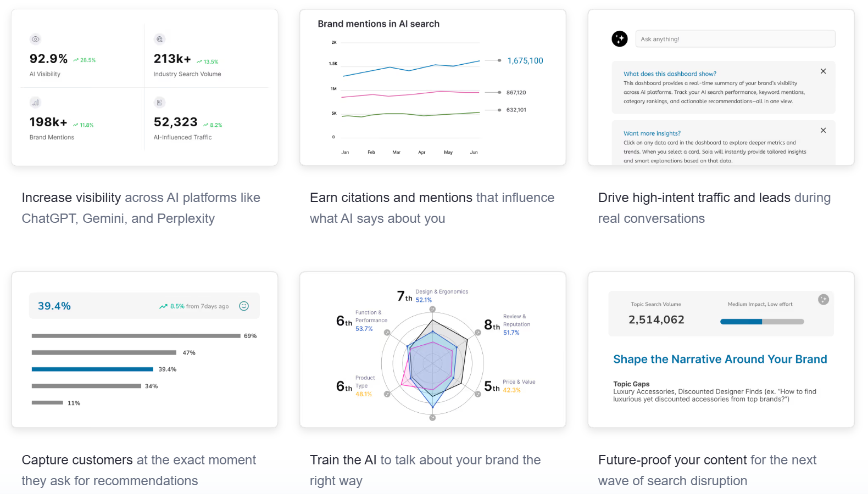Select the 7th Design & Ergonomics radar label
Viewport: 868px width, 494px height.
pyautogui.click(x=432, y=296)
